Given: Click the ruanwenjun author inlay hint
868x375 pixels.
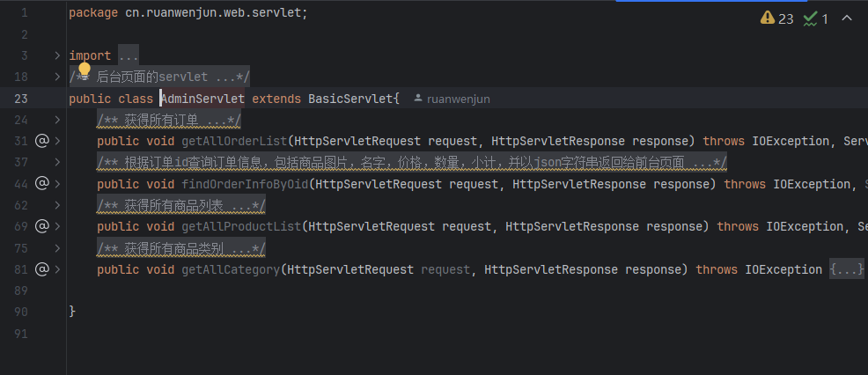Looking at the screenshot, I should (458, 99).
